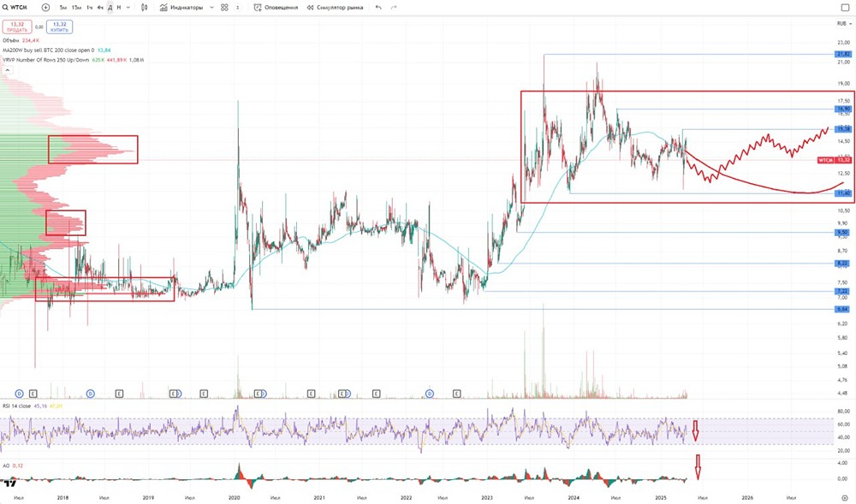Screen dimensions: 856x504
Task: Open chart settings gear at bottom right
Action: (x=845, y=498)
